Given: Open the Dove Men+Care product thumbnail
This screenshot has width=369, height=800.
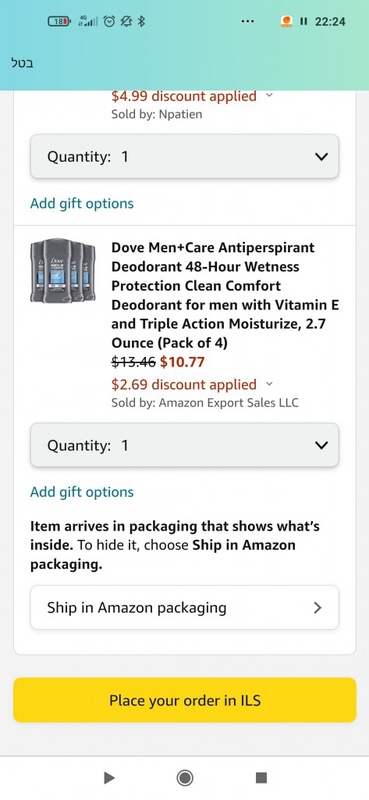Looking at the screenshot, I should [62, 271].
